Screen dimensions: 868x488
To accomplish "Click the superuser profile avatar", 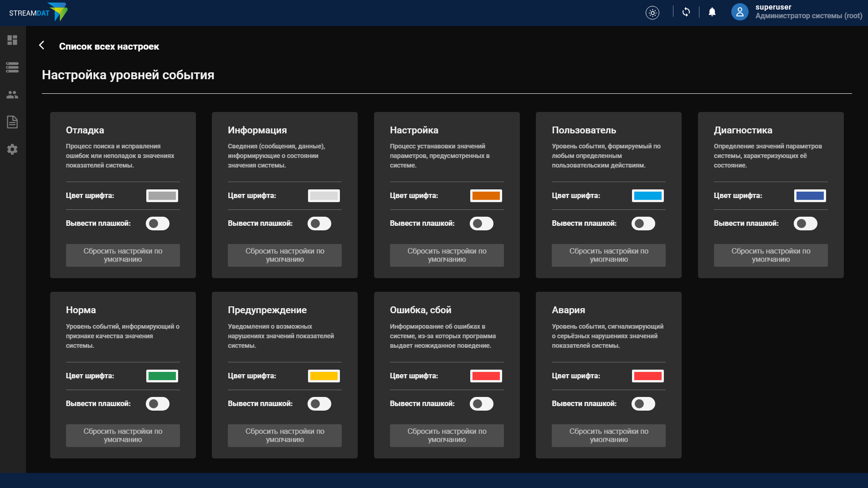I will 740,12.
